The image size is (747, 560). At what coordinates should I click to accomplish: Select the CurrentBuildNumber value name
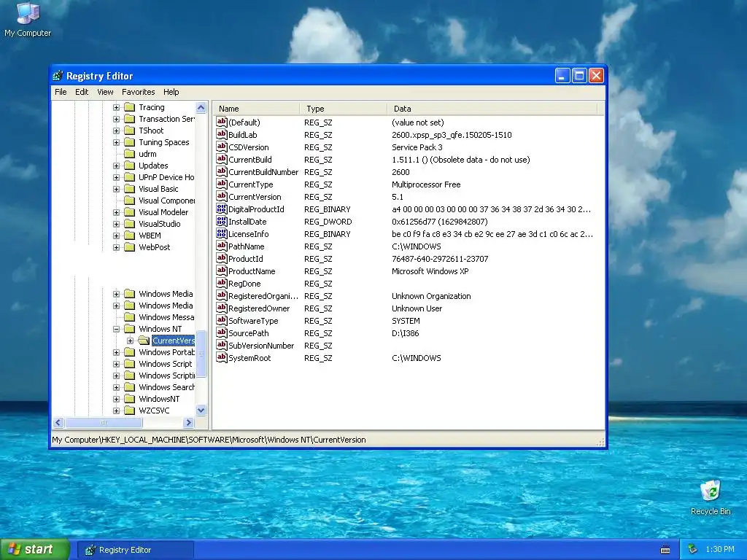[x=263, y=172]
